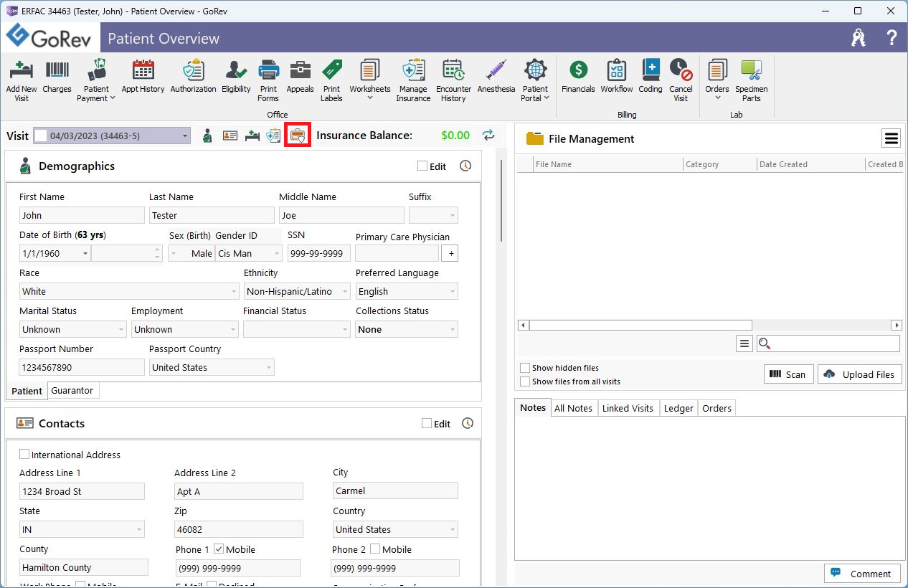Open Linked Visits tab
Screen dimensions: 908x588
(x=628, y=408)
